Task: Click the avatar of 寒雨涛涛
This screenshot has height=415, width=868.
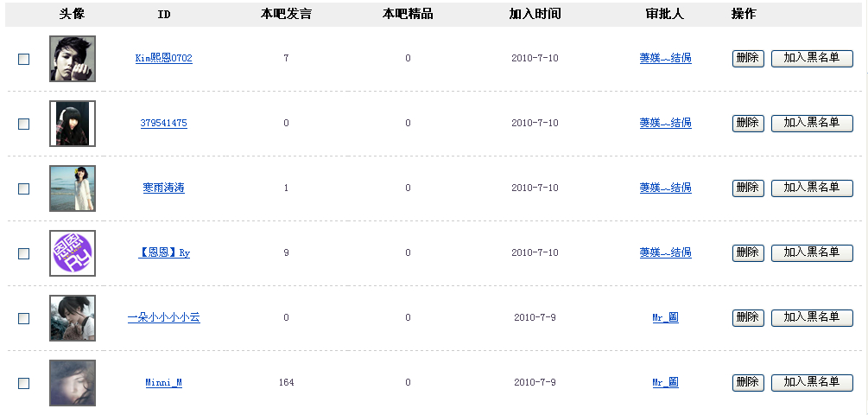Action: point(73,188)
